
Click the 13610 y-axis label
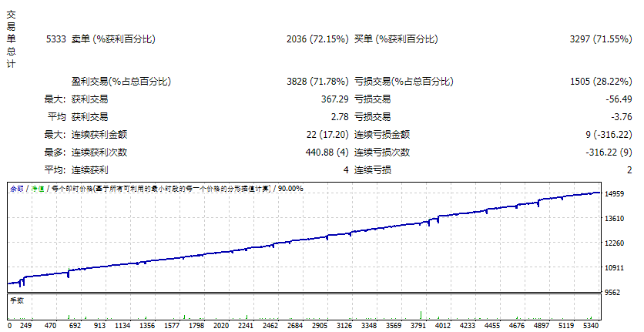[x=615, y=218]
